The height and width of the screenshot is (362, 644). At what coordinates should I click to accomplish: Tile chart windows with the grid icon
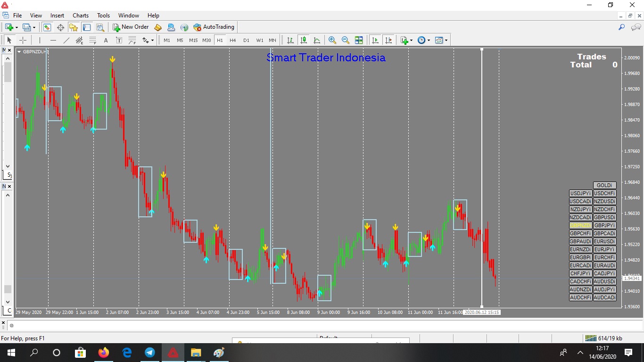(x=359, y=41)
